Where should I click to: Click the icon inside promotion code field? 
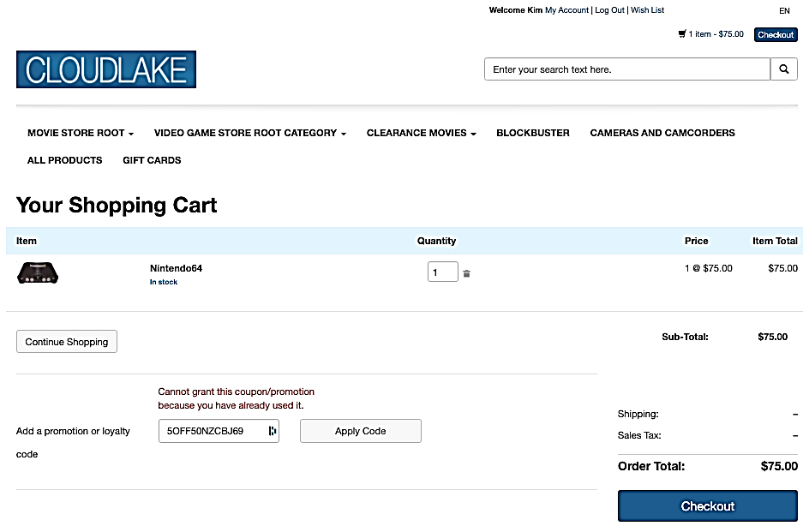[273, 431]
